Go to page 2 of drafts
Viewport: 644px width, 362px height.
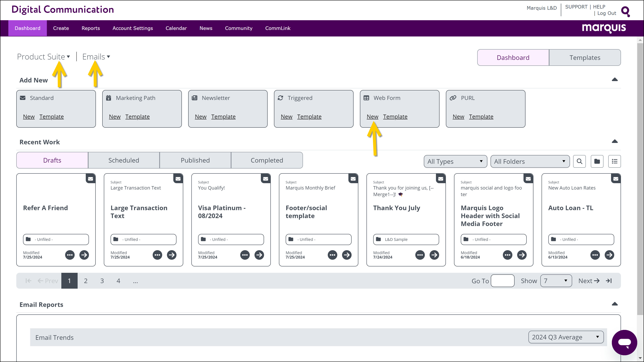[x=86, y=281]
